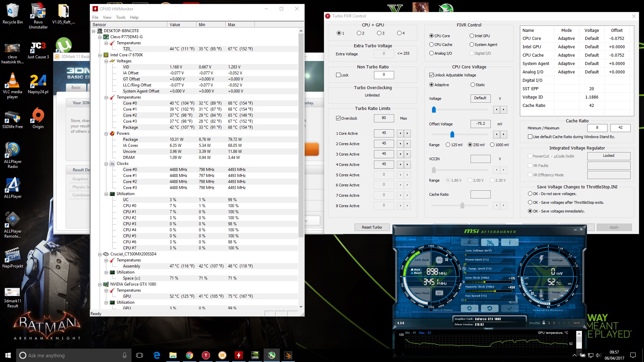The height and width of the screenshot is (362, 644).
Task: Click SAVE profile button in Afterburner
Action: tap(577, 323)
